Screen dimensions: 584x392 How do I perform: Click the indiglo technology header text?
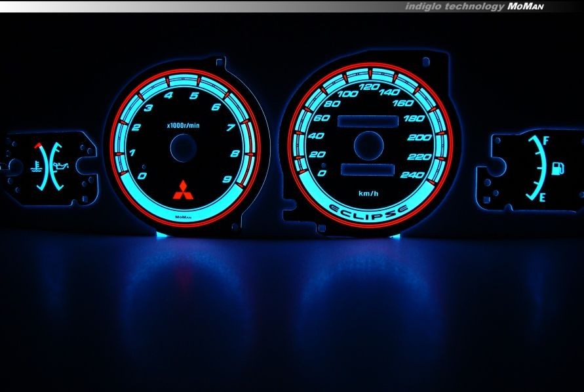coord(454,6)
